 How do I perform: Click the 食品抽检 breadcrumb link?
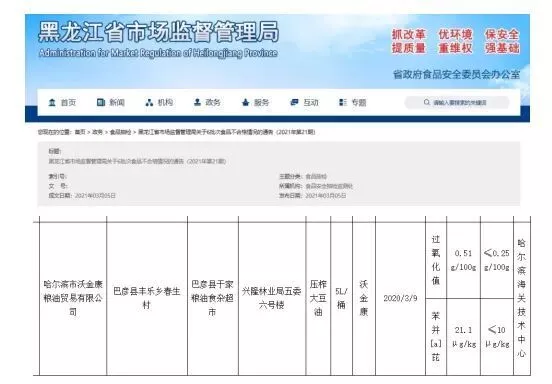120,132
